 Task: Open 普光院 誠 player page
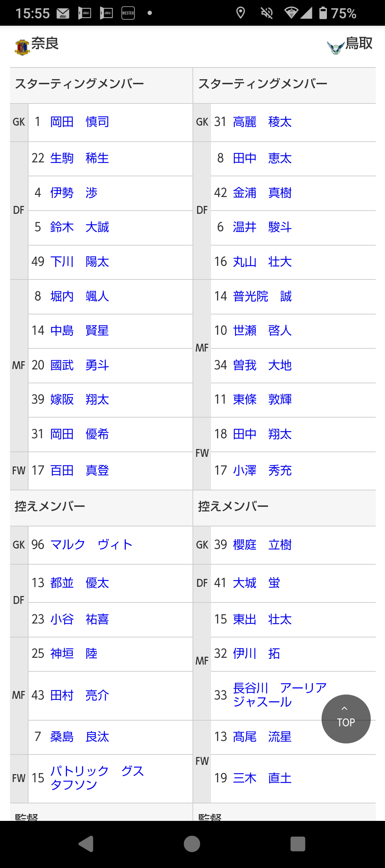(x=262, y=296)
